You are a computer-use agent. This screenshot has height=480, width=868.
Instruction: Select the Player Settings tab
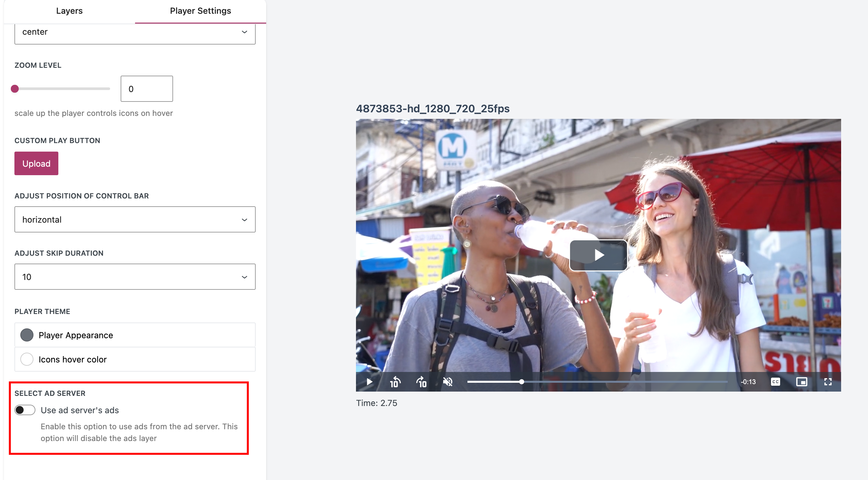tap(200, 11)
